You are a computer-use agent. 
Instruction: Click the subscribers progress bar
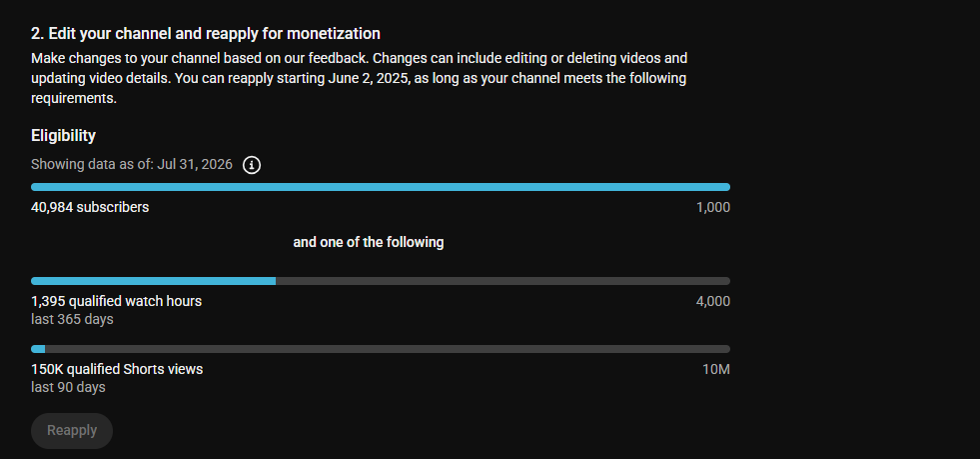tap(381, 187)
